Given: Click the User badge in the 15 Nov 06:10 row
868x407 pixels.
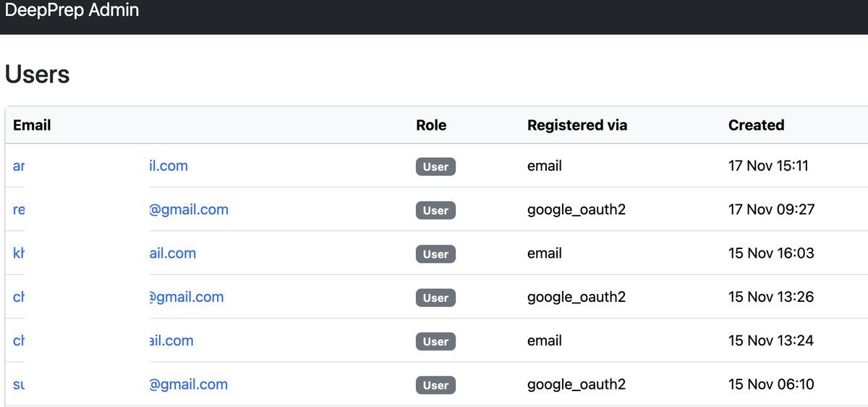Looking at the screenshot, I should click(435, 385).
